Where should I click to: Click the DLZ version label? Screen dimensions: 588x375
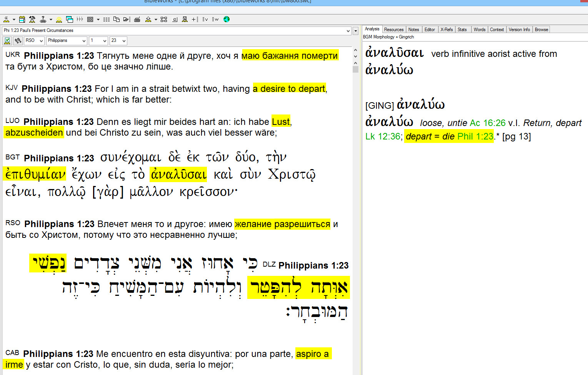pyautogui.click(x=269, y=264)
